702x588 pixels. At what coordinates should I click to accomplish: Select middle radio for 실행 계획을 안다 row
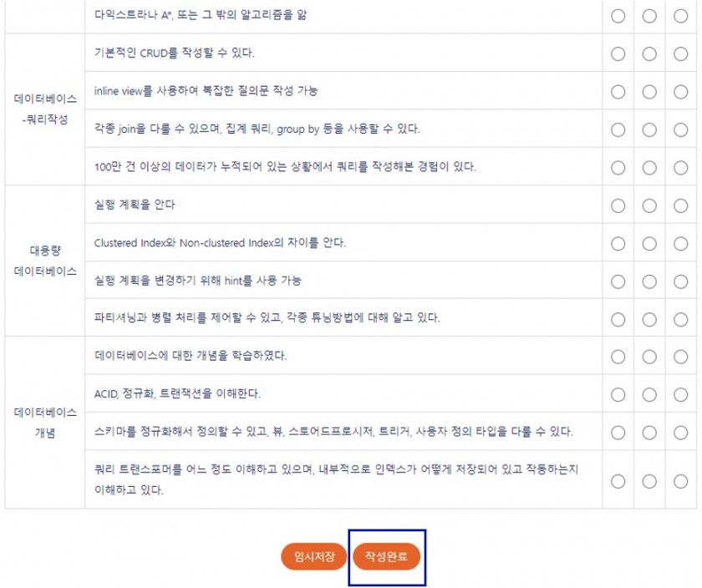tap(649, 205)
